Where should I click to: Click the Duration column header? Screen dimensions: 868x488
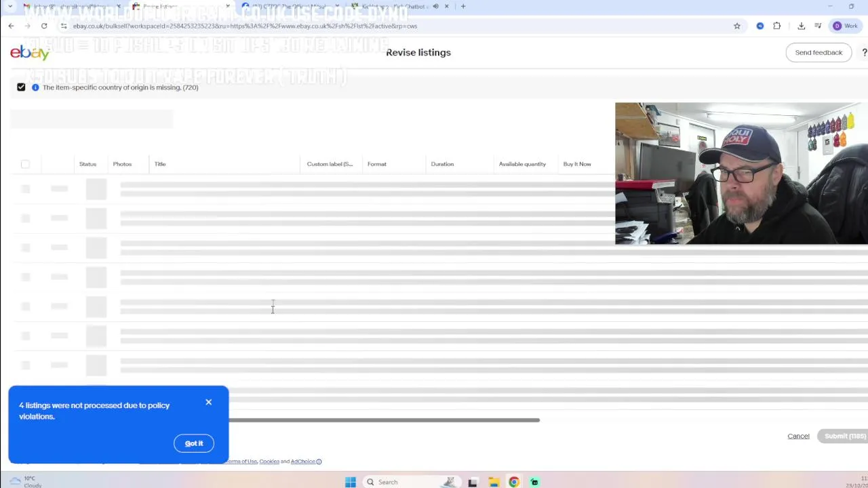pos(442,164)
